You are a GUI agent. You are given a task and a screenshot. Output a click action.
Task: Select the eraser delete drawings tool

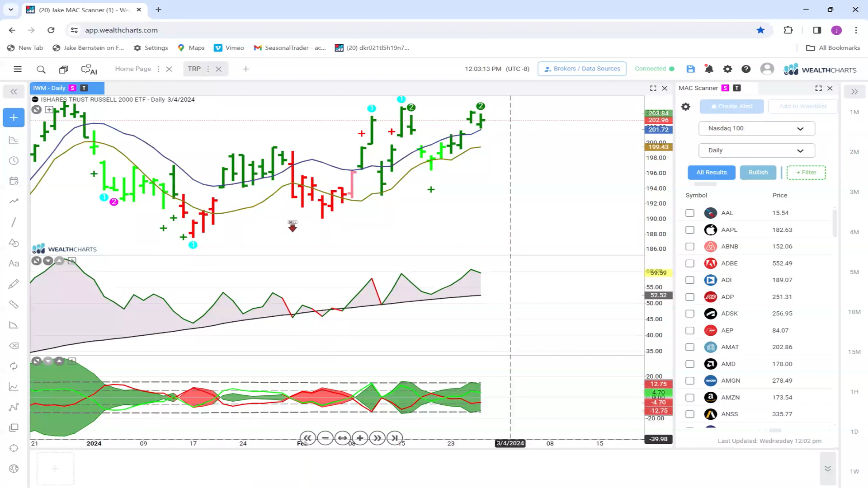14,346
